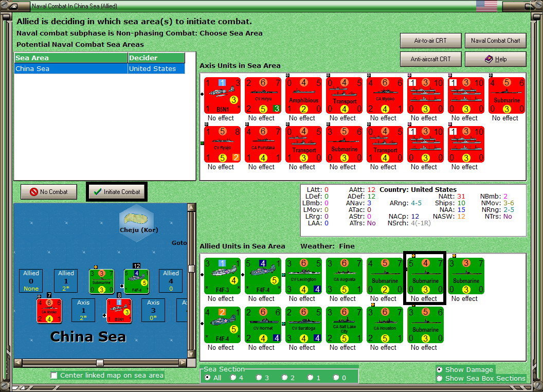Choose the CA Houston cruiser unit
This screenshot has width=543, height=392.
pos(385,325)
